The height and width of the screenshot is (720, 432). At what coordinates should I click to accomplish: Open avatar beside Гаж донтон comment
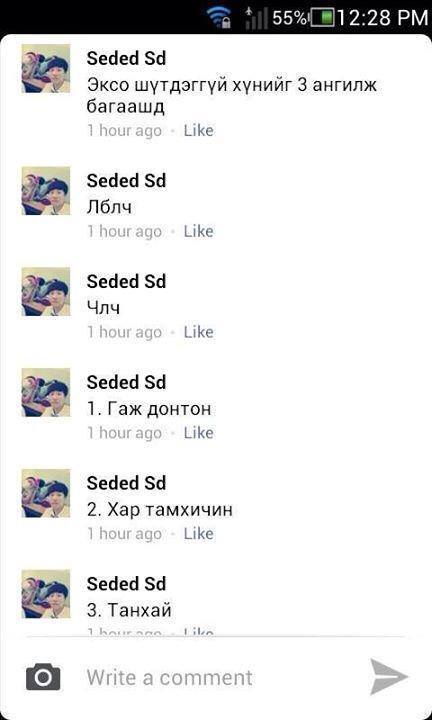point(46,392)
